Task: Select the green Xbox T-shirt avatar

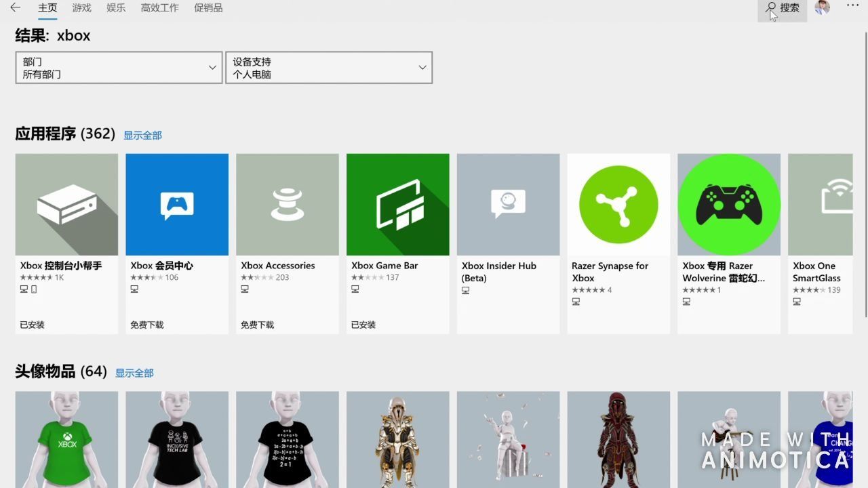Action: pos(66,439)
